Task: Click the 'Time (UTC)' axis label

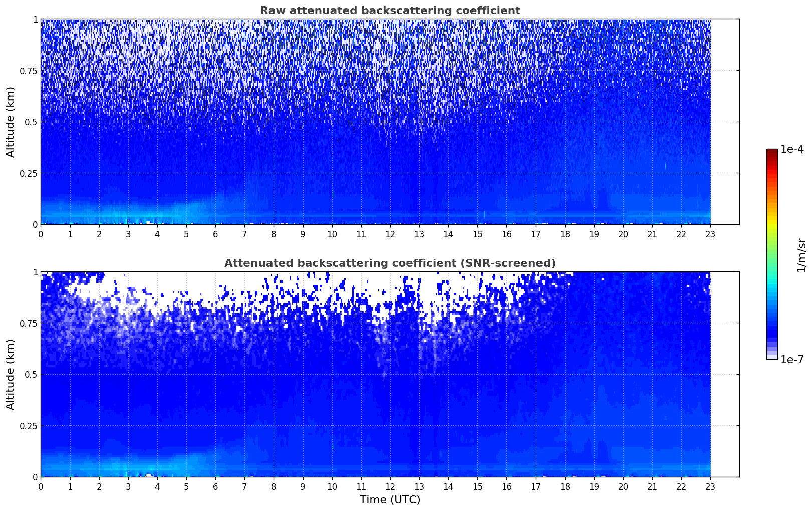Action: pos(390,500)
